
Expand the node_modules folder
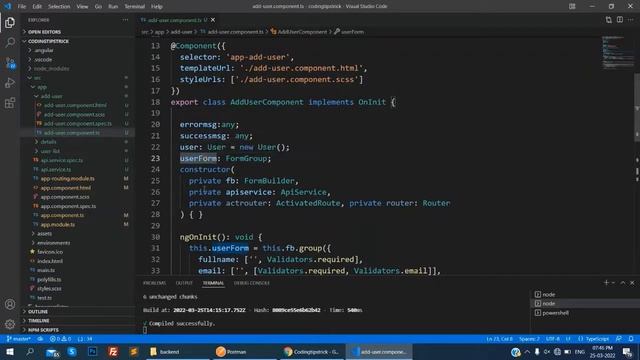(x=78, y=69)
